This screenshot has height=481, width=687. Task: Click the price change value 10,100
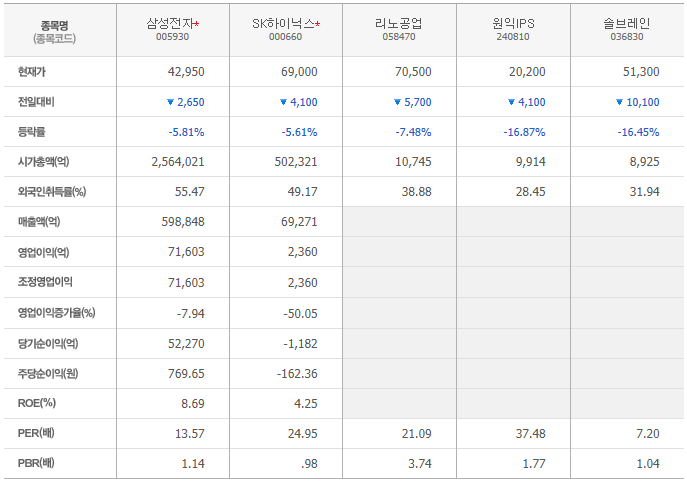click(x=643, y=102)
